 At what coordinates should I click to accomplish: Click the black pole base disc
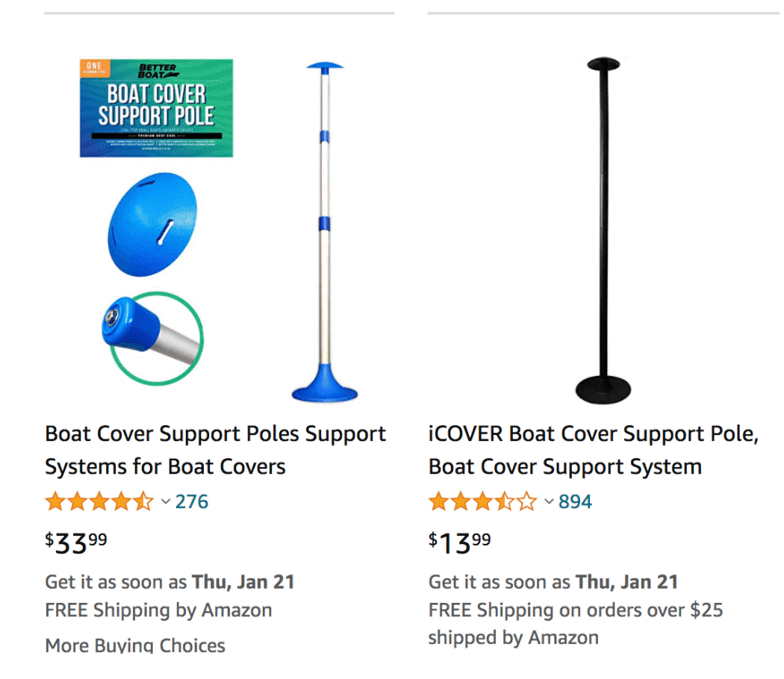click(x=603, y=389)
